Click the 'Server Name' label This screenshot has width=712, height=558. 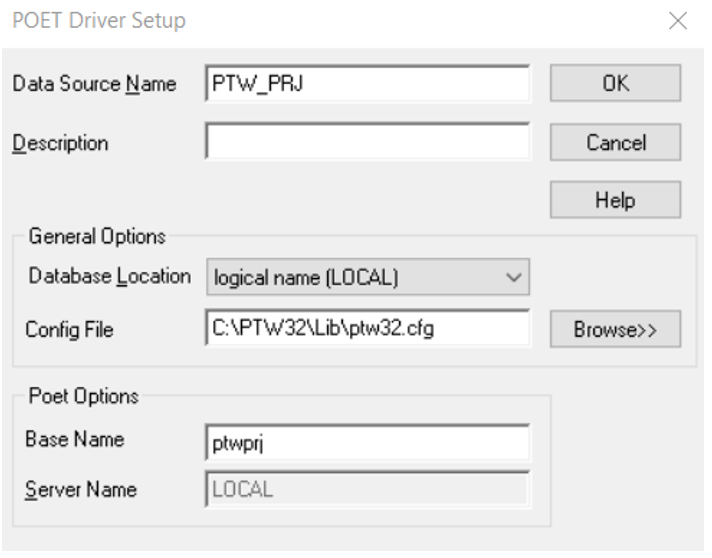(x=80, y=490)
